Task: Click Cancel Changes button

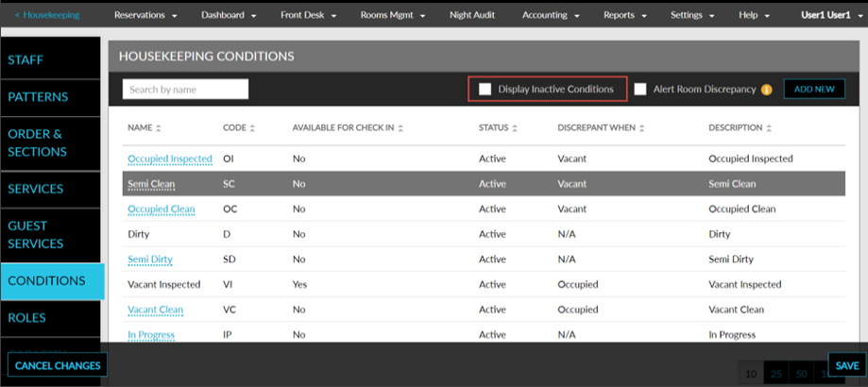Action: pyautogui.click(x=58, y=365)
